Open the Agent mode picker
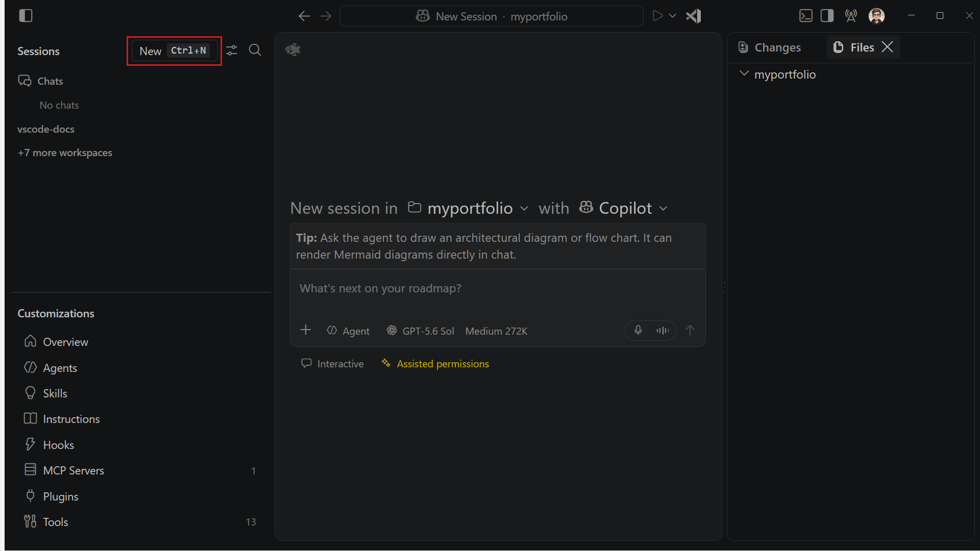Image resolution: width=980 pixels, height=551 pixels. coord(348,331)
